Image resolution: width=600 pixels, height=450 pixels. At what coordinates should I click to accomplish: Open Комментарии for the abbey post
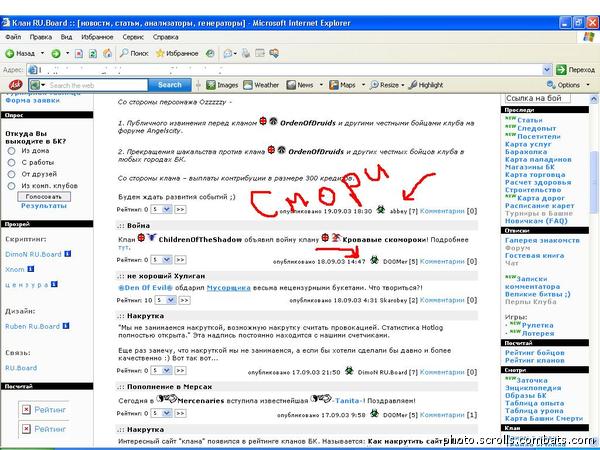442,211
